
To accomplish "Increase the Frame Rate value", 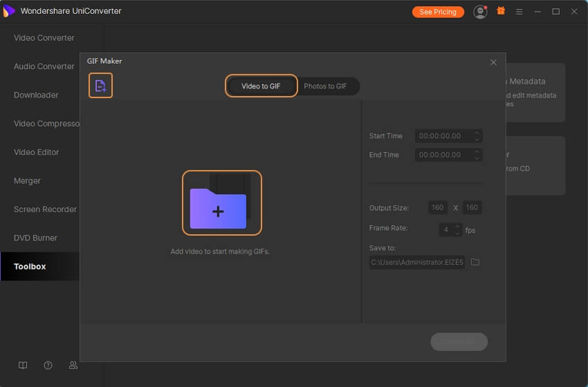I will 457,226.
